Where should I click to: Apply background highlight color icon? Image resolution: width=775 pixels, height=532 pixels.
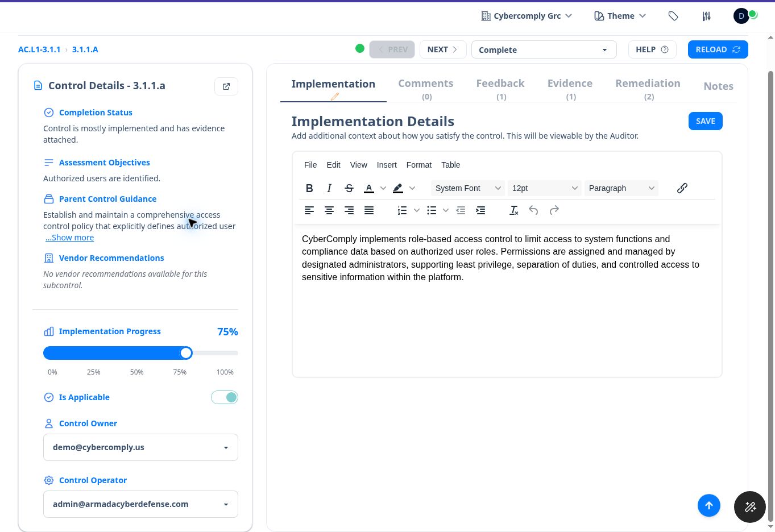tap(398, 188)
